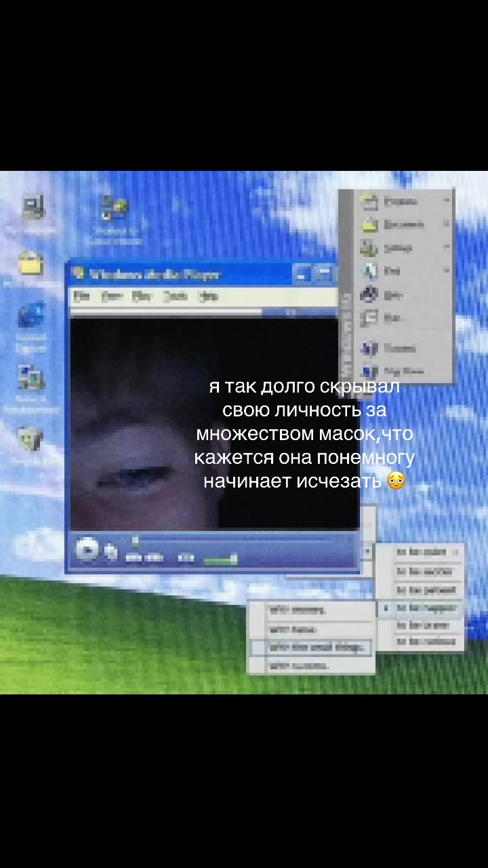Open the File menu in Media Player
Image resolution: width=488 pixels, height=868 pixels.
tap(82, 296)
